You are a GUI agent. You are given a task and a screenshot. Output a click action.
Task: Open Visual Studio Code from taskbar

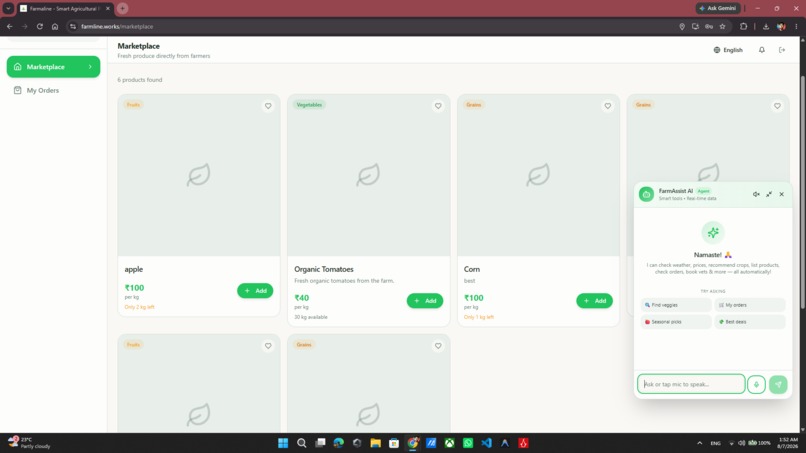point(486,443)
